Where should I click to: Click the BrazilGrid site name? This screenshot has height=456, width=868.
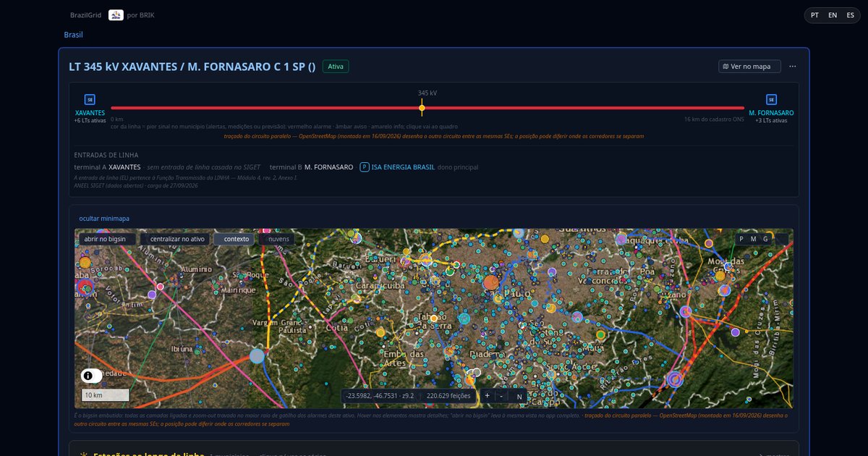coord(85,15)
